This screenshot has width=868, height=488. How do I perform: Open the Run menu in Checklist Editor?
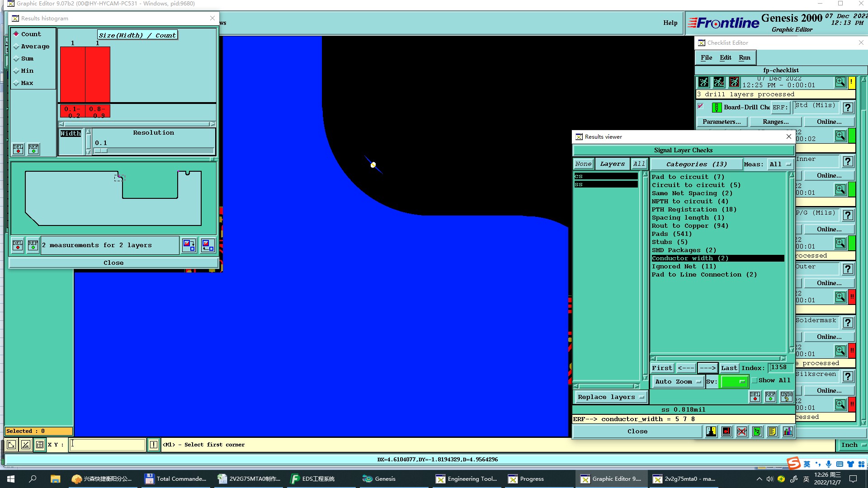click(744, 58)
